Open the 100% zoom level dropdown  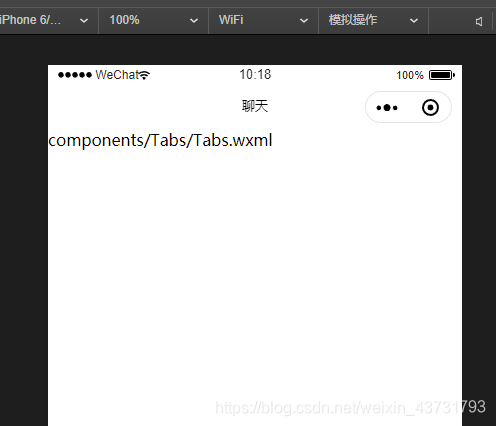pos(154,20)
